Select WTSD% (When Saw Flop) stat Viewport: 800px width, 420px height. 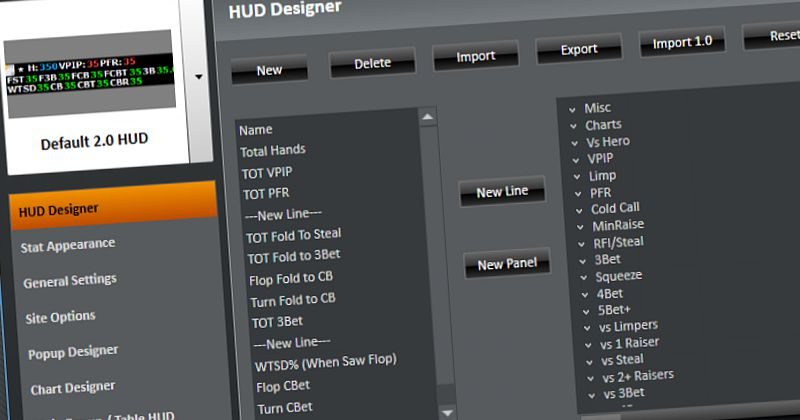[326, 363]
